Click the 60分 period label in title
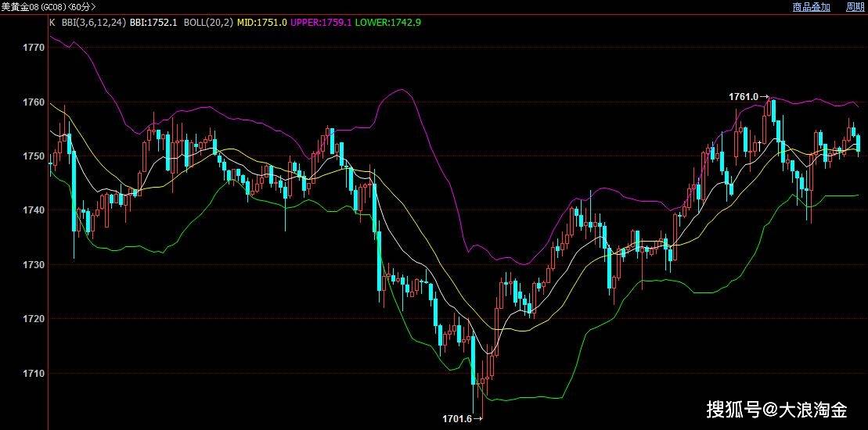Screen dimensions: 868x430 point(82,7)
